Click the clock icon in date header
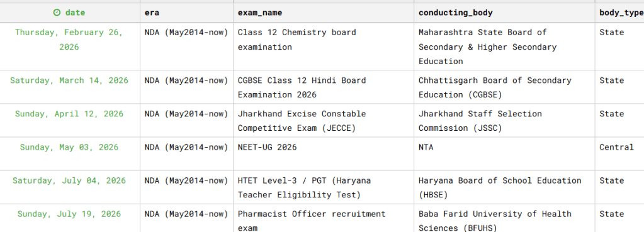The height and width of the screenshot is (232, 644). (57, 13)
